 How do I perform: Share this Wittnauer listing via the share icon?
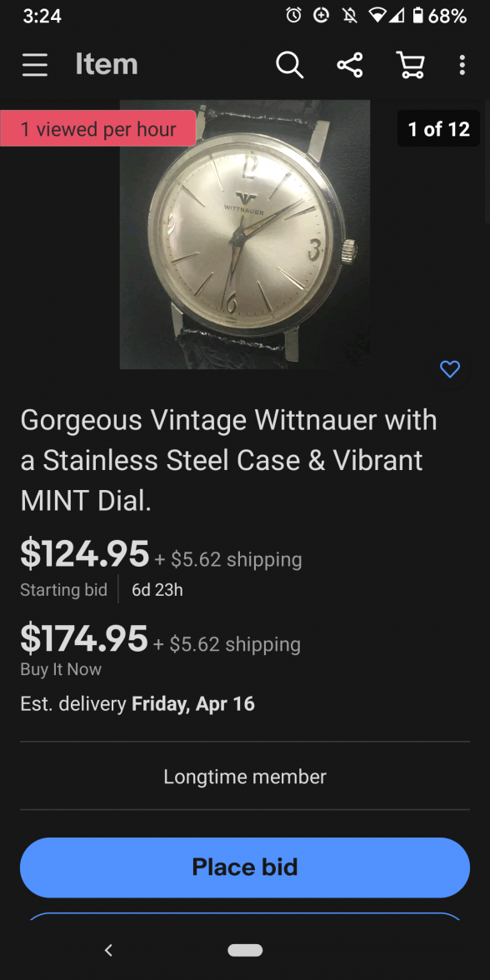pyautogui.click(x=349, y=64)
